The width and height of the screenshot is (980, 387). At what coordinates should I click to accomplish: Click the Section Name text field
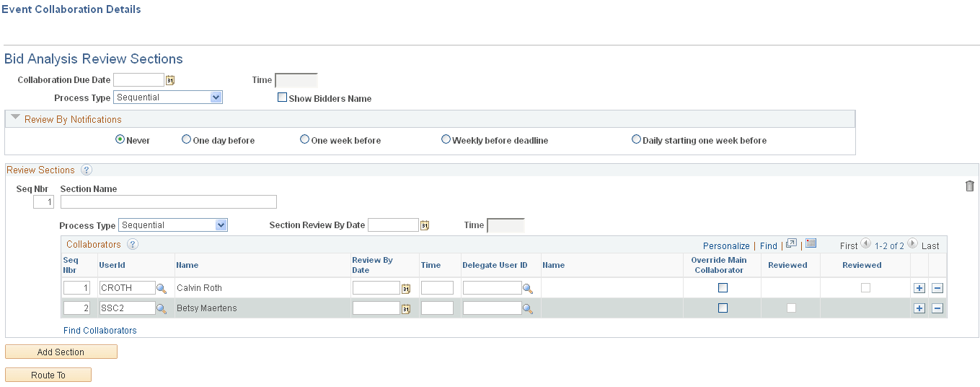click(x=169, y=202)
